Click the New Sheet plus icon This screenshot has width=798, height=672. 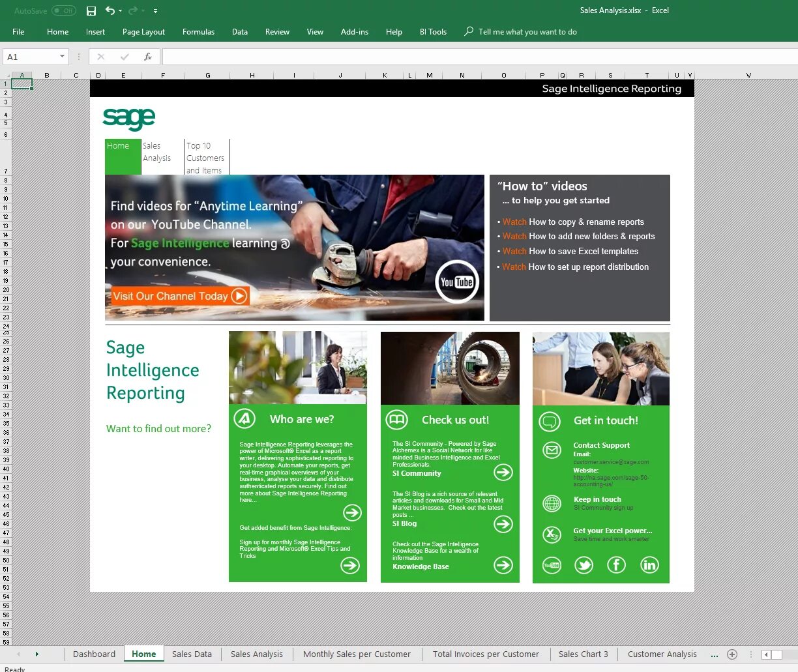732,654
